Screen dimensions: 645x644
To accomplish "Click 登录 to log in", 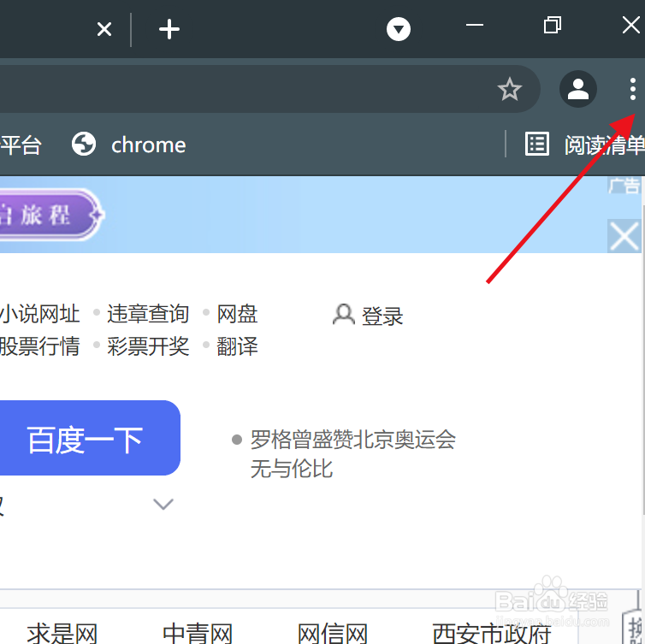I will pos(382,316).
